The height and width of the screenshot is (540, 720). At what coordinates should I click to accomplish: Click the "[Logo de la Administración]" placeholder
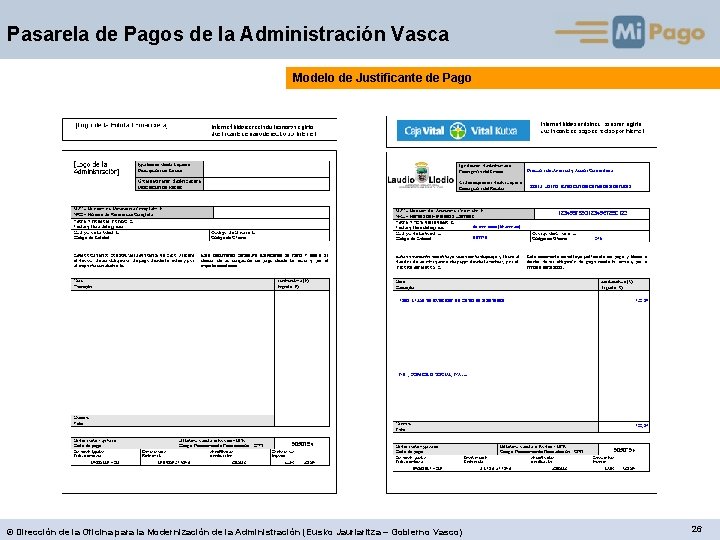(96, 168)
